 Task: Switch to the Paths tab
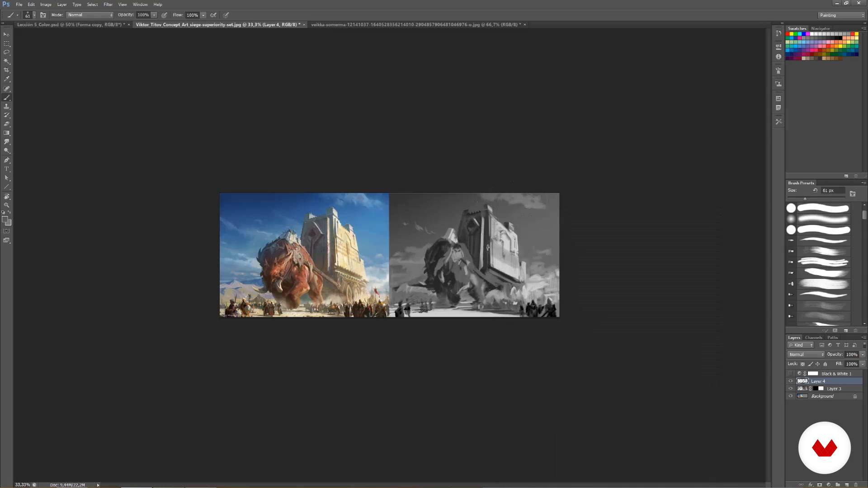(x=832, y=338)
